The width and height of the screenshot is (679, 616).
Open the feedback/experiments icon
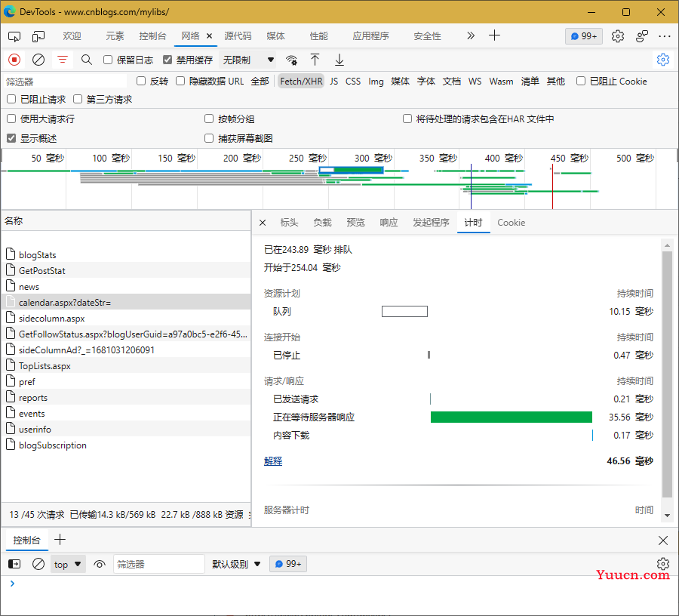[x=642, y=36]
